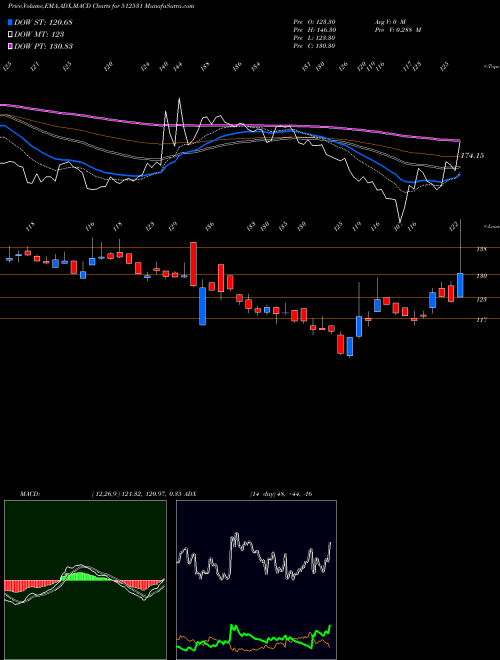The height and width of the screenshot is (660, 500).
Task: Click the '<Tops' label at right
Action: coord(491,67)
